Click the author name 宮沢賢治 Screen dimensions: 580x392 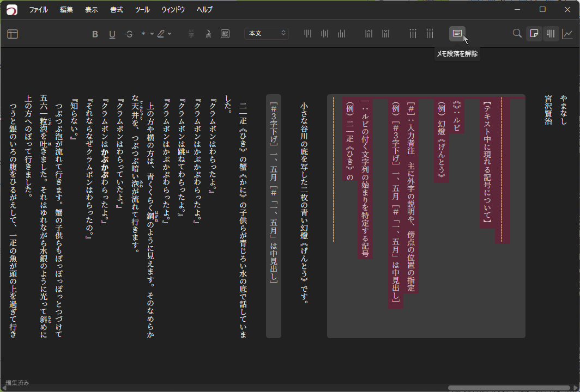pos(548,110)
